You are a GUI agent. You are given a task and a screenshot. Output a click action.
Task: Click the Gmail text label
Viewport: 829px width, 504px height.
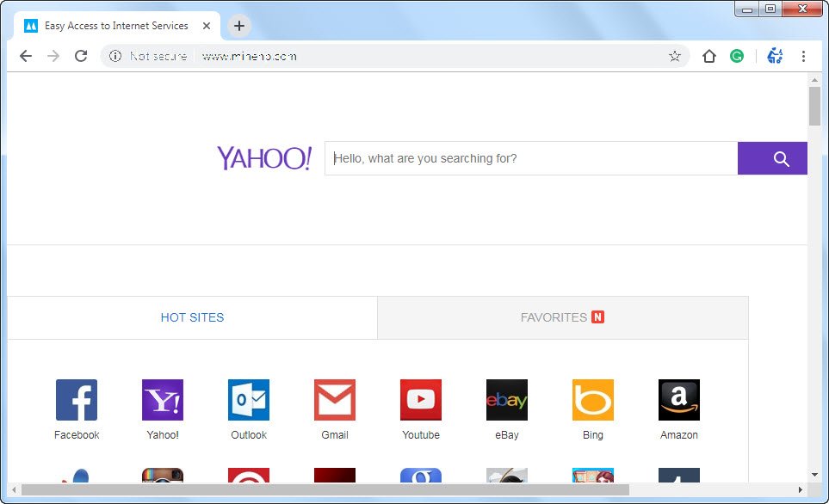point(335,435)
